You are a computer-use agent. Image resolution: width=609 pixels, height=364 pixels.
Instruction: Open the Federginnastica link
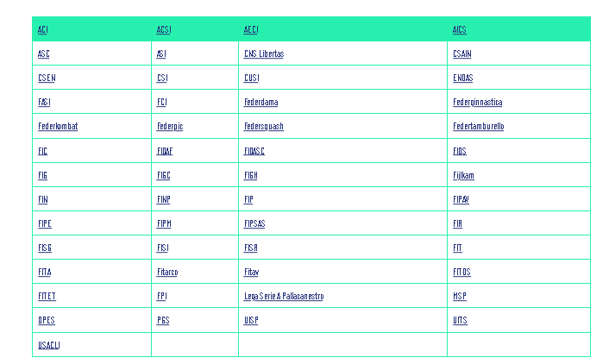tap(477, 102)
